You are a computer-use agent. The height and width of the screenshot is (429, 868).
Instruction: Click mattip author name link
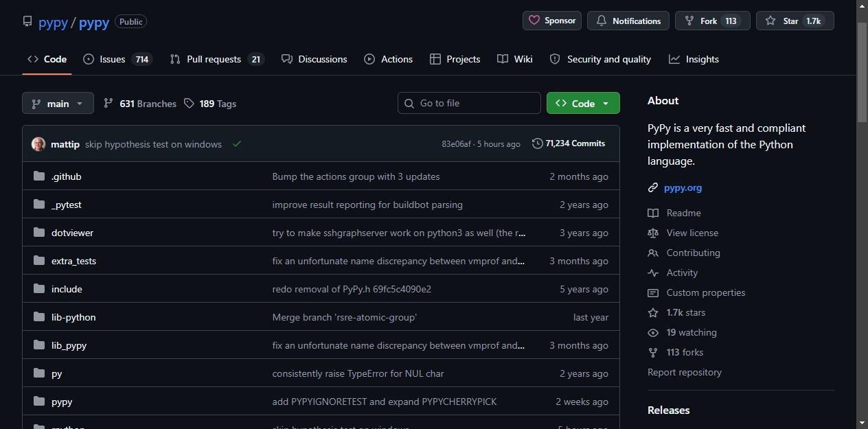pyautogui.click(x=65, y=144)
